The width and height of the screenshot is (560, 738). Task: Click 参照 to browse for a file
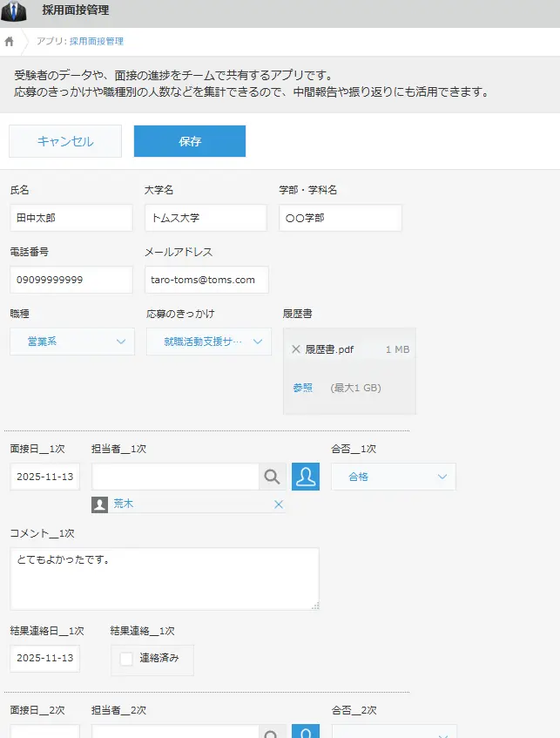point(302,388)
